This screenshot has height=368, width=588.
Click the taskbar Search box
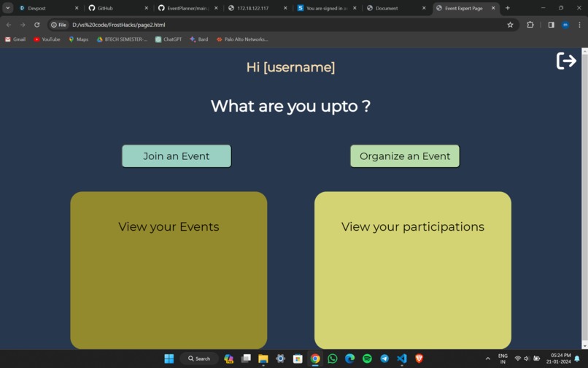(x=199, y=359)
